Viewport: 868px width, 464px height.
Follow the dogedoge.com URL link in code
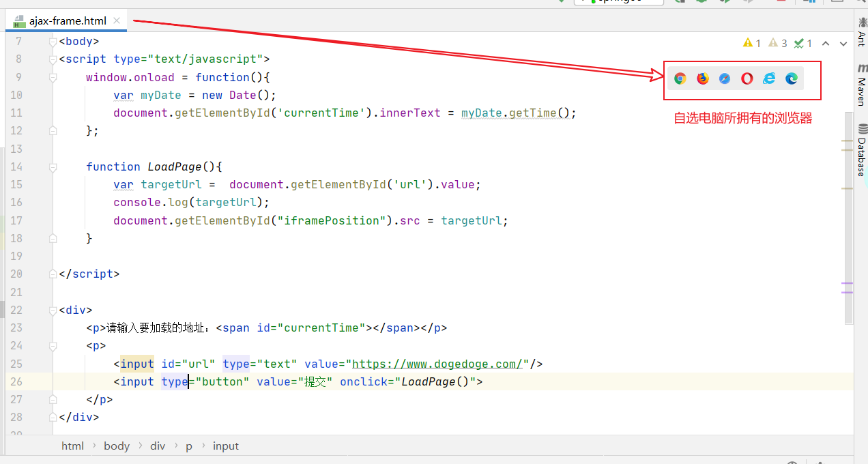coord(437,364)
